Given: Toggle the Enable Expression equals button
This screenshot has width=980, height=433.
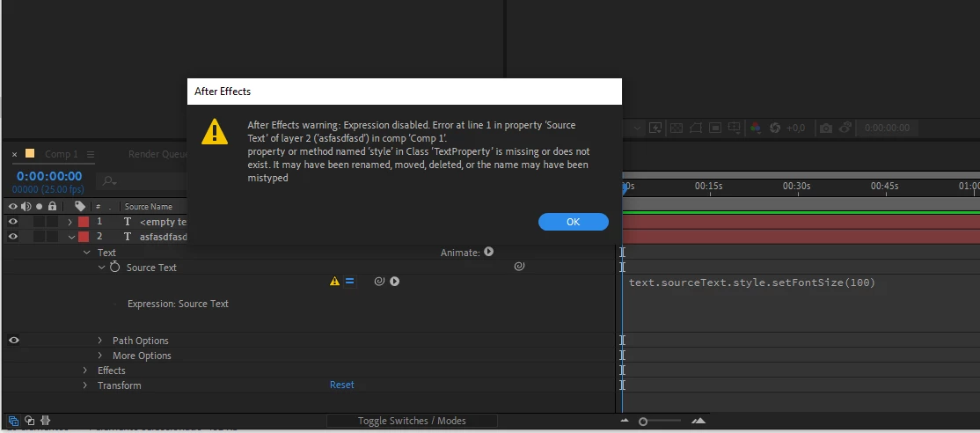Looking at the screenshot, I should point(350,282).
